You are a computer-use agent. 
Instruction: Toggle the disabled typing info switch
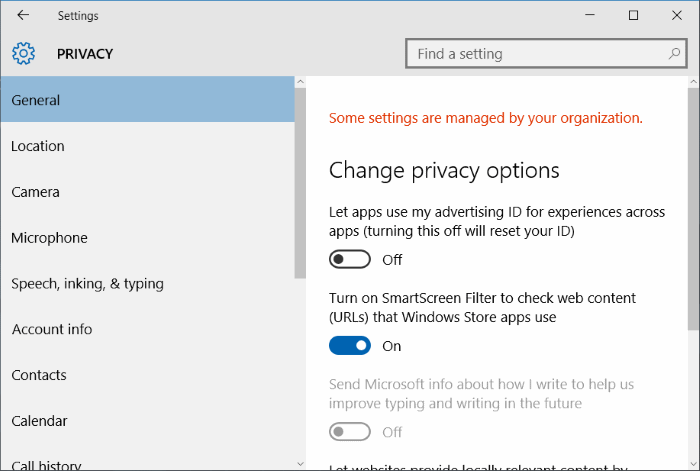click(x=350, y=432)
